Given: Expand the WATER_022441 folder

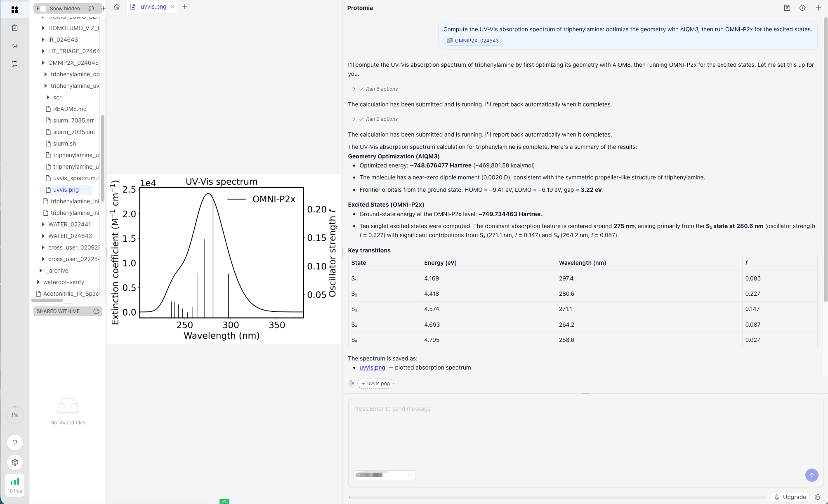Looking at the screenshot, I should pyautogui.click(x=43, y=224).
